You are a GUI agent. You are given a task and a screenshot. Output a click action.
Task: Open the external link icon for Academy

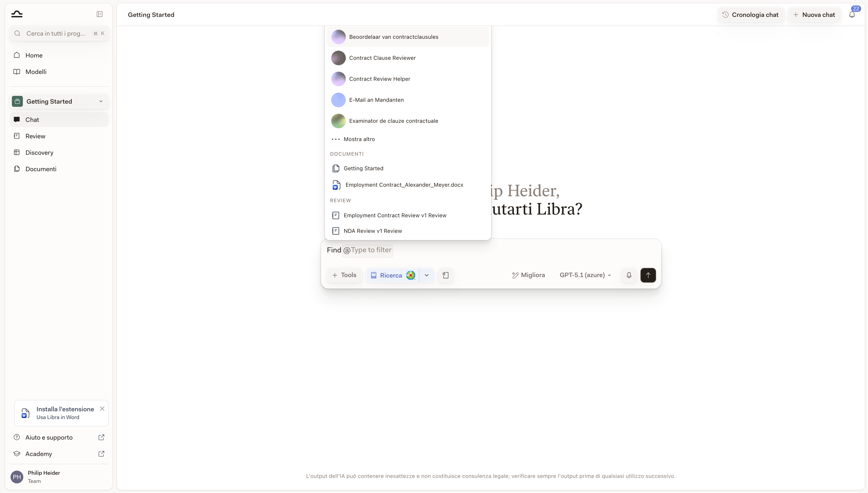[101, 454]
